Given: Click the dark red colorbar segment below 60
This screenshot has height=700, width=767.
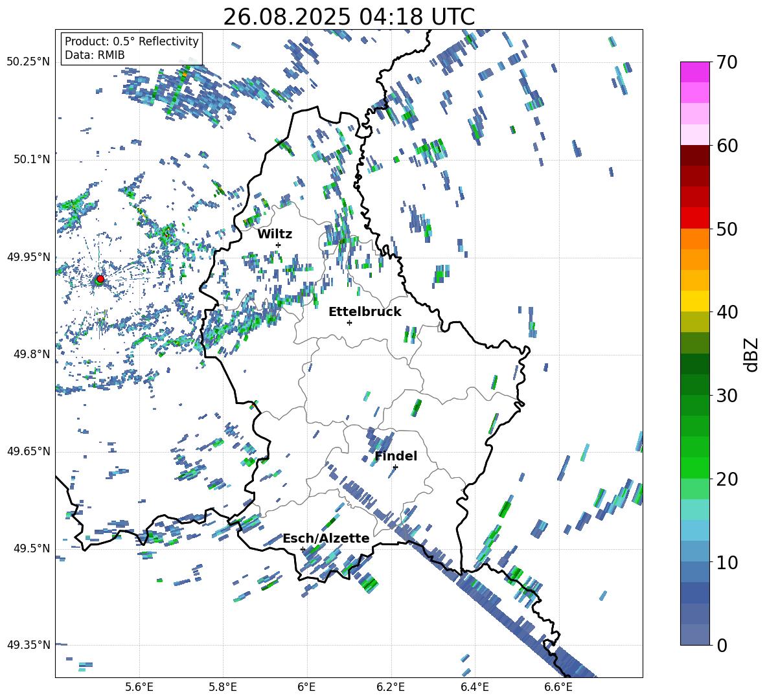Looking at the screenshot, I should point(695,155).
